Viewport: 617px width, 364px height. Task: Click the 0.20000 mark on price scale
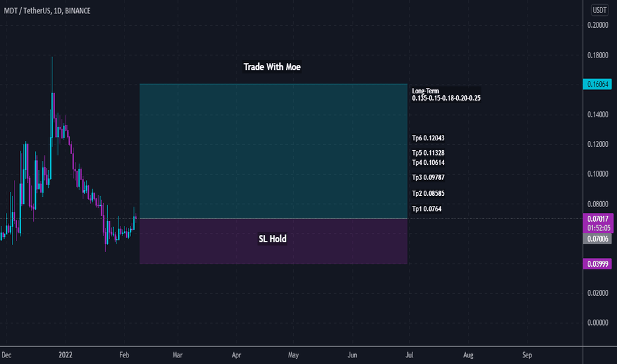point(597,25)
